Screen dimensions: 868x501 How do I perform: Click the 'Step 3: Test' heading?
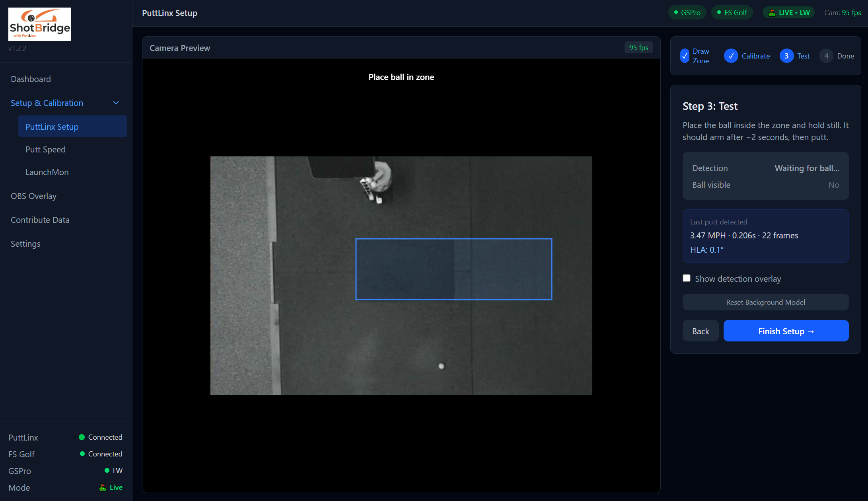tap(710, 106)
